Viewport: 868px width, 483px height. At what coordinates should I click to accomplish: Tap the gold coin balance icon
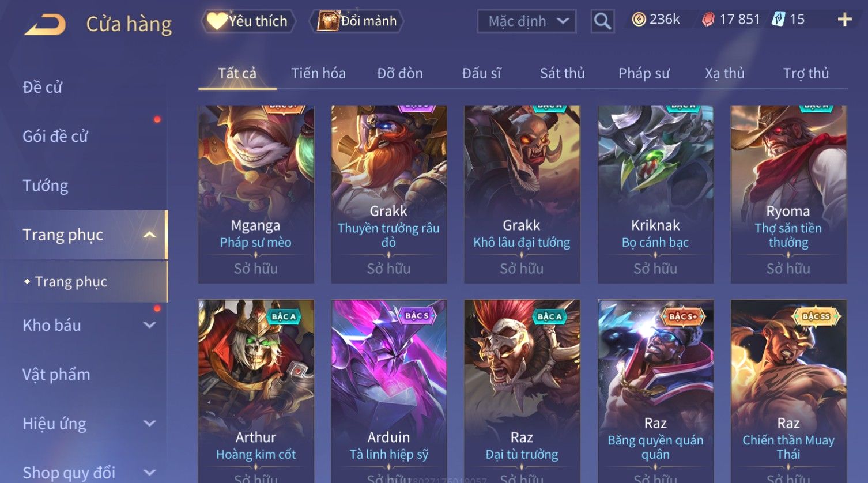click(639, 20)
